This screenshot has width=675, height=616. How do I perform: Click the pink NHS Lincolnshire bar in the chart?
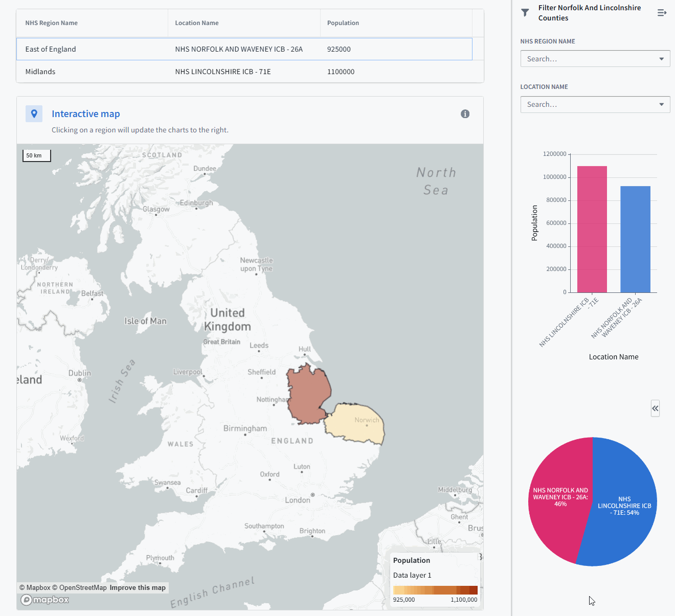592,229
